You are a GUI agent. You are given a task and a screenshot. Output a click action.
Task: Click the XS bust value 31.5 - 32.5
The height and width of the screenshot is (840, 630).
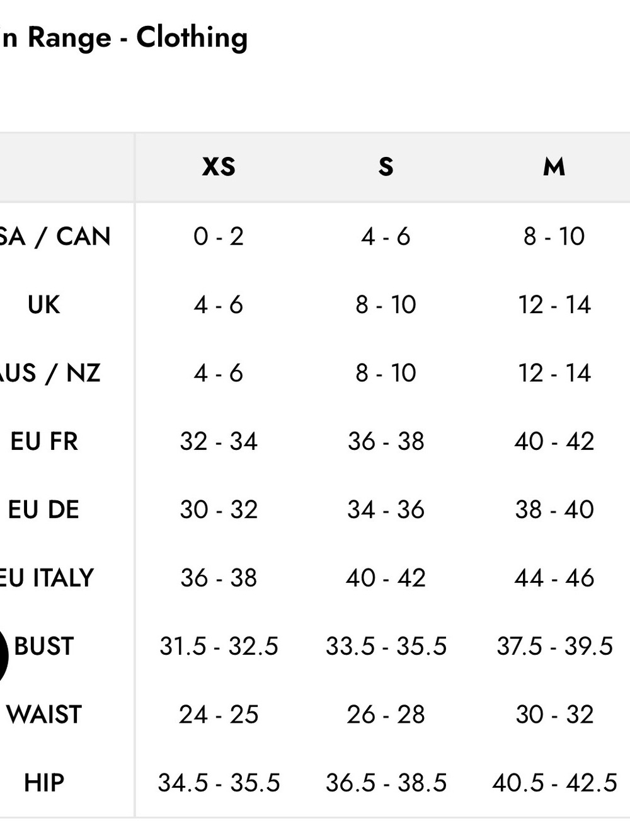click(219, 647)
